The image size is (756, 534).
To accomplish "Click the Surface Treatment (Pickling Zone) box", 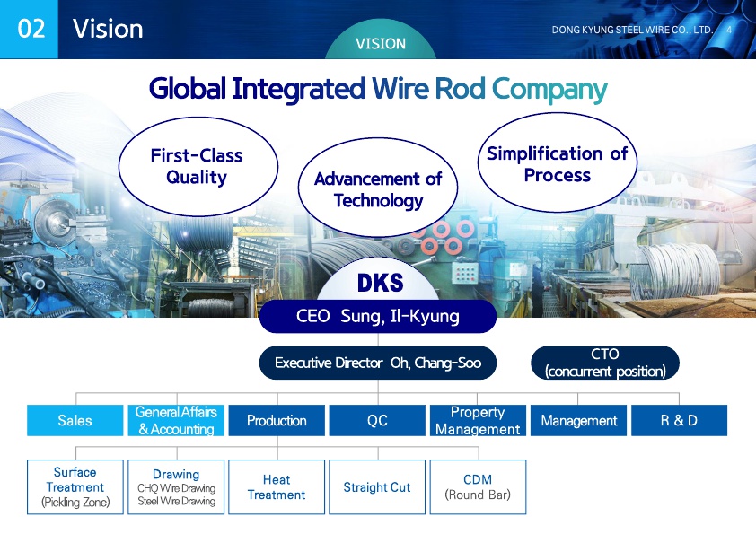I will click(75, 487).
